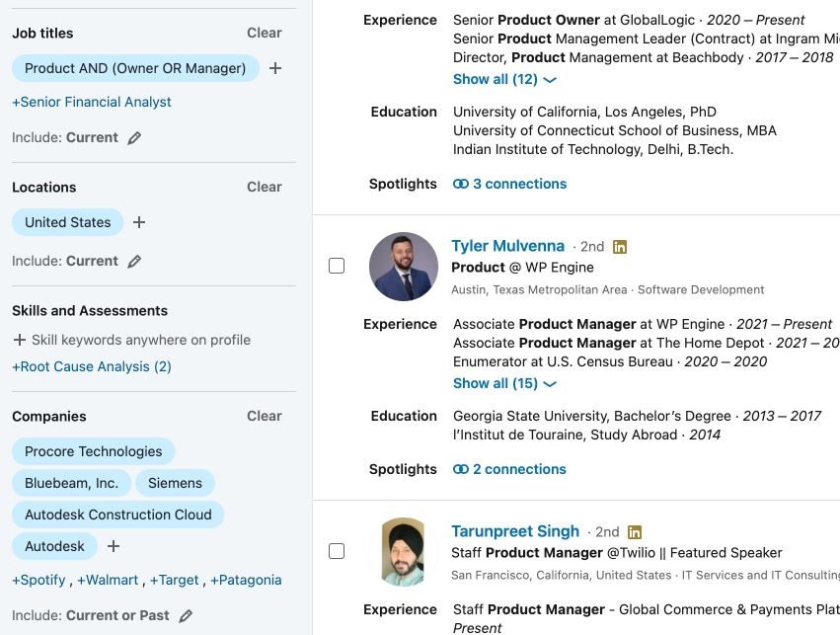Edit Companies Include Current or Past pencil
840x635 pixels.
186,615
